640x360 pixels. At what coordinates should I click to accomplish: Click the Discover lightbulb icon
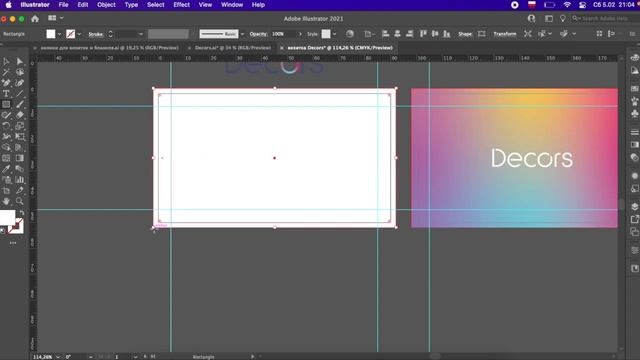point(563,18)
